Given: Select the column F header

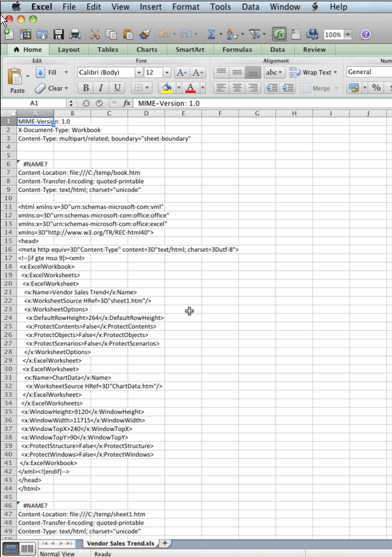Looking at the screenshot, I should (x=220, y=113).
